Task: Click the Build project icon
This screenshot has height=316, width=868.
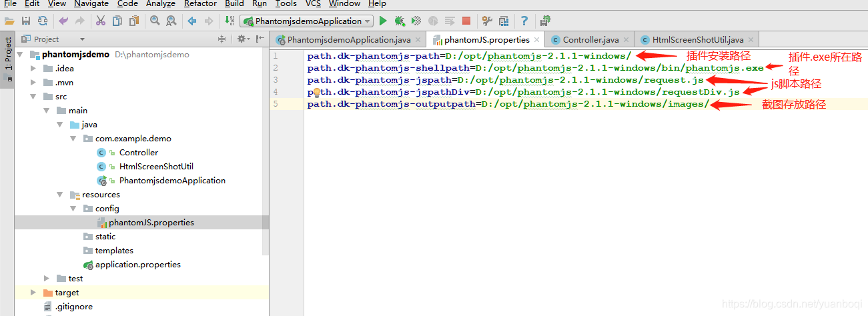Action: 230,21
